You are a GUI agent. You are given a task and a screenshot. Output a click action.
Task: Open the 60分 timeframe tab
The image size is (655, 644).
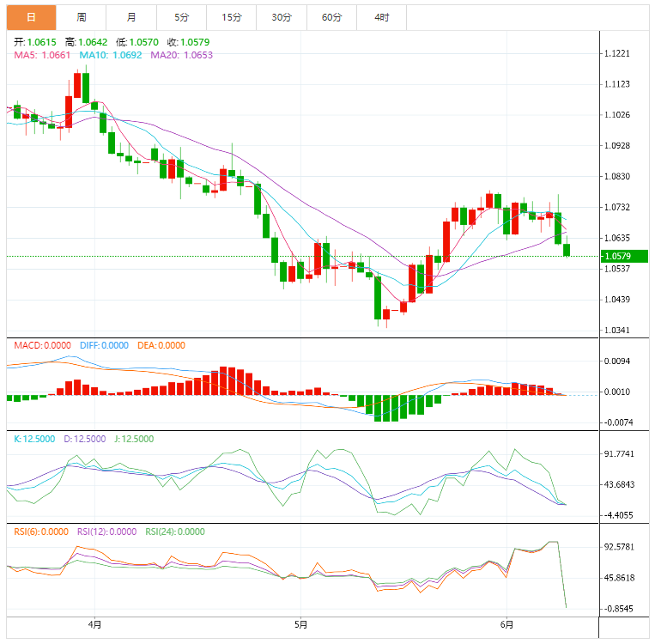[x=331, y=17]
